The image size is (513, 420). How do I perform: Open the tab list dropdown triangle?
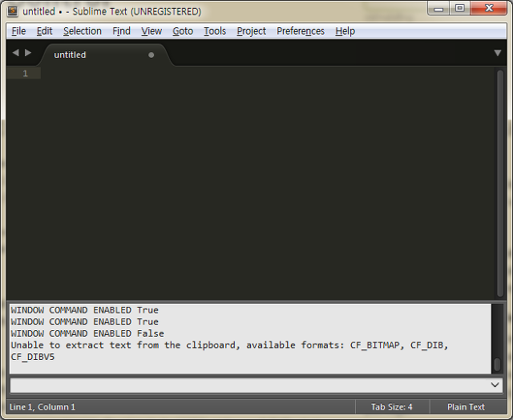[498, 53]
